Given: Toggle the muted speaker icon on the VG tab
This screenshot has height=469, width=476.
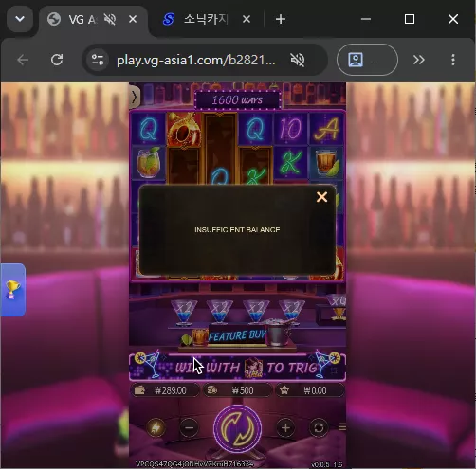Looking at the screenshot, I should [110, 19].
